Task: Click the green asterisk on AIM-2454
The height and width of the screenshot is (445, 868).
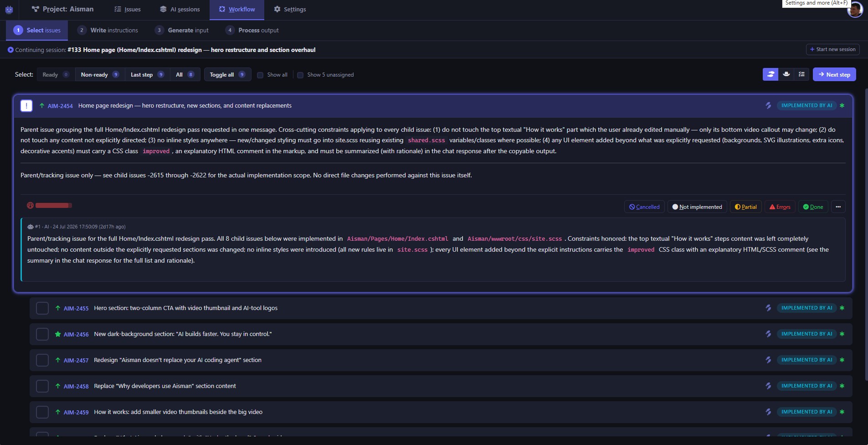Action: (x=842, y=105)
